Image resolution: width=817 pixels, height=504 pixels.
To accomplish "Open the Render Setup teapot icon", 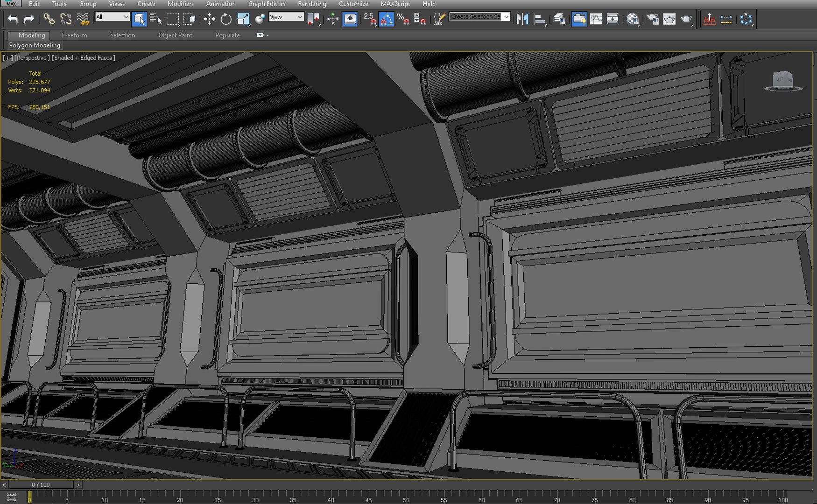I will click(652, 19).
